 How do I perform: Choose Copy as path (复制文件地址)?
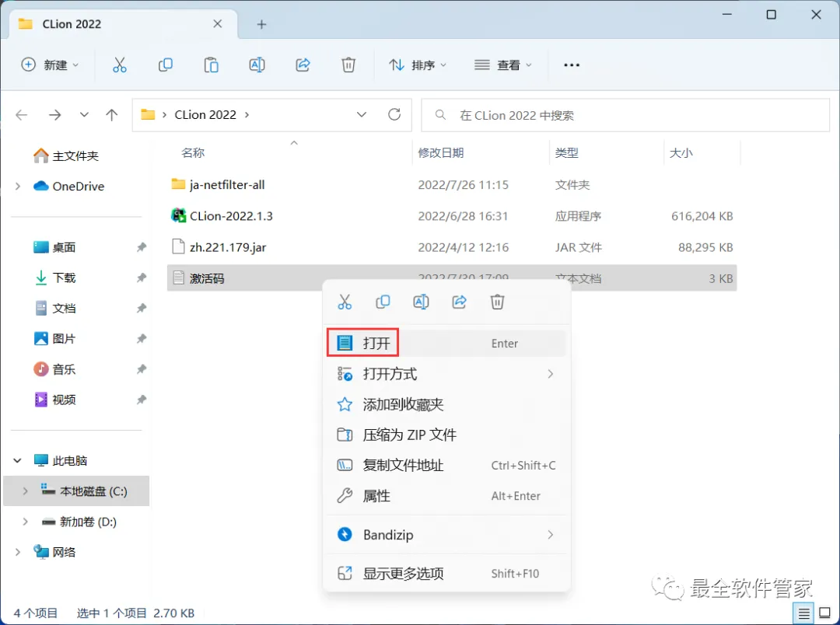point(446,466)
